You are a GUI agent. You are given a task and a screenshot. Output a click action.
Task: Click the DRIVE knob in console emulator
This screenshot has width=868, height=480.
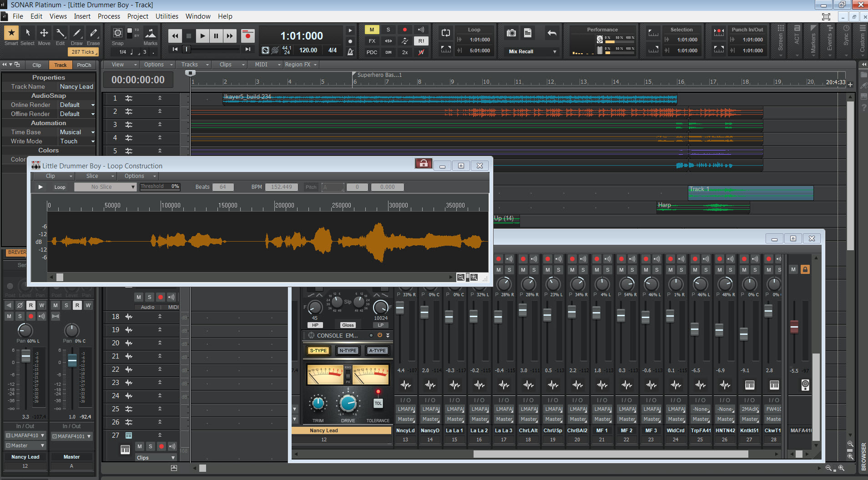(x=348, y=403)
